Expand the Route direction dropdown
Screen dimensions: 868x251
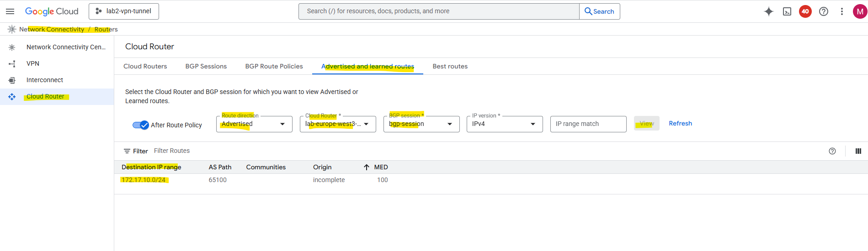coord(254,124)
